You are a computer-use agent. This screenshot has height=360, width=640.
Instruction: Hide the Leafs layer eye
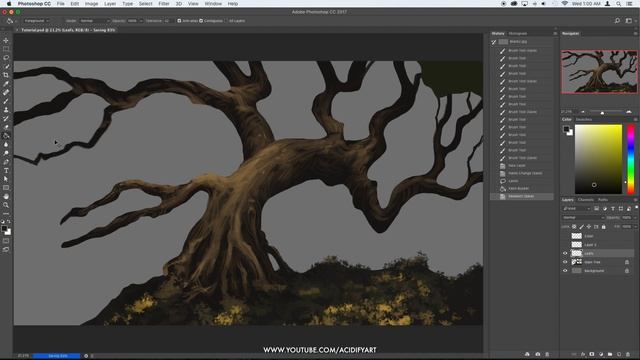pyautogui.click(x=565, y=253)
